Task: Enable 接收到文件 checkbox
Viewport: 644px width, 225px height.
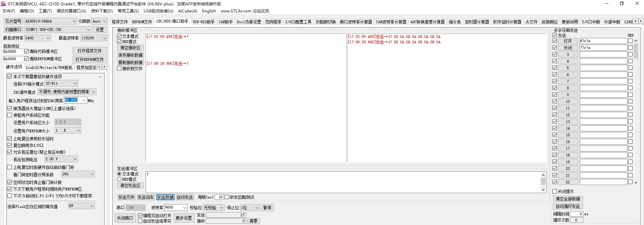Action: tap(119, 69)
